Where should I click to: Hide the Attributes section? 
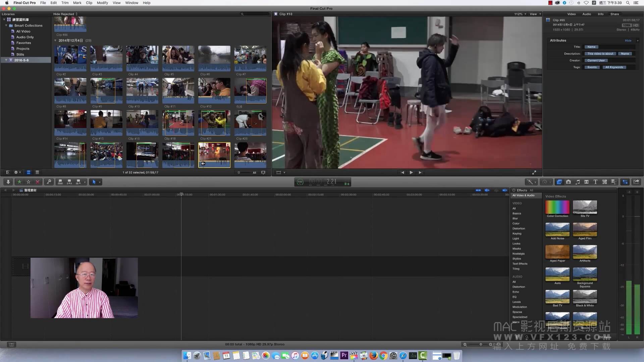(628, 41)
